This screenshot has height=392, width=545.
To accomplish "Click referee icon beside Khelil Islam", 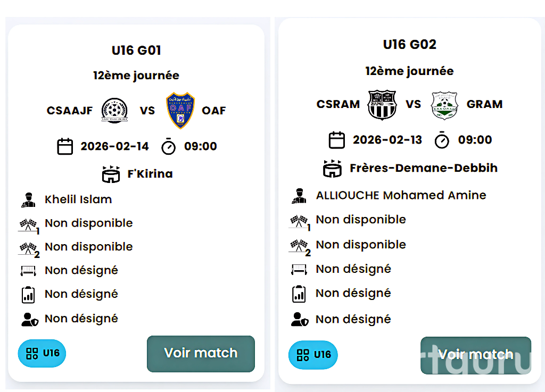I will [28, 200].
